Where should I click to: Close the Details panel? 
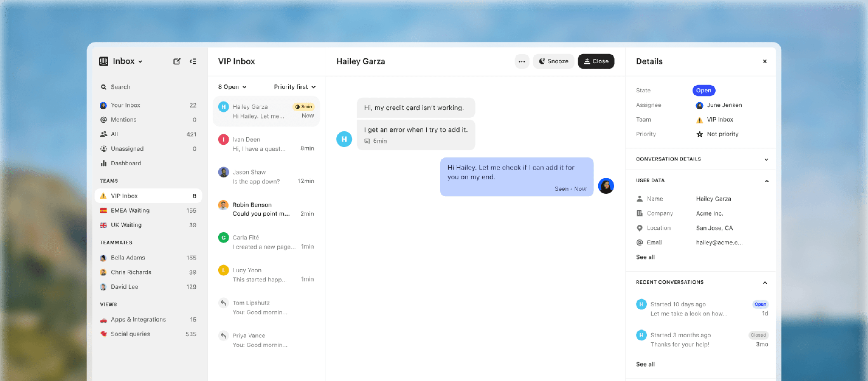764,61
